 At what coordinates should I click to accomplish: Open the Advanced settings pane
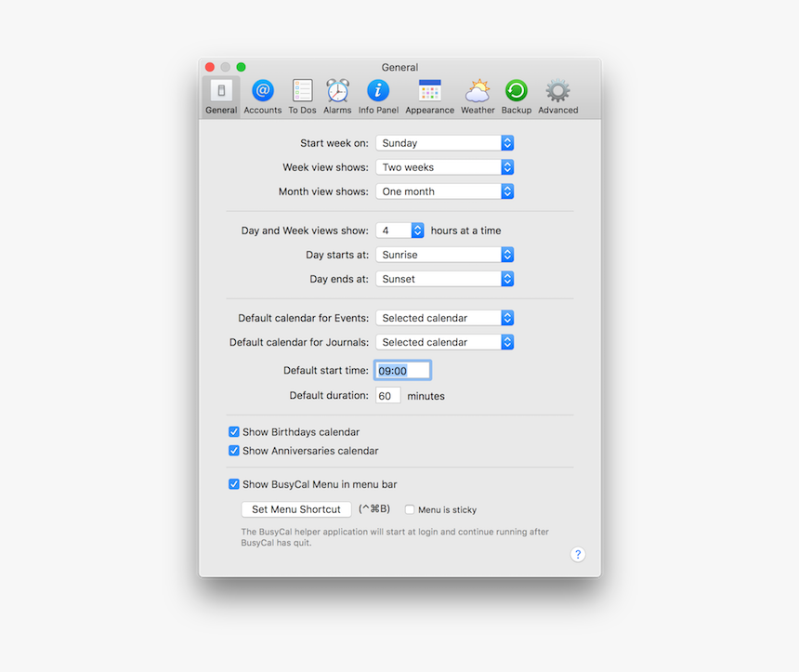(557, 93)
